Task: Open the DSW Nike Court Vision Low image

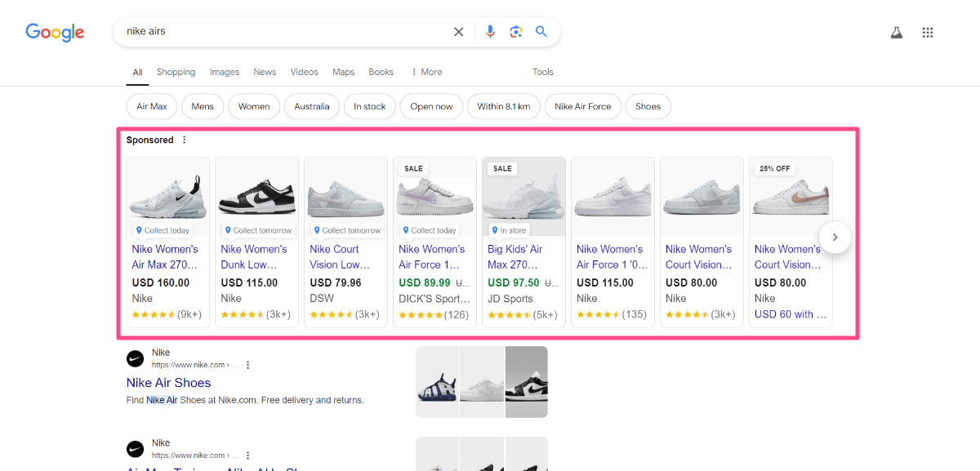Action: 346,197
